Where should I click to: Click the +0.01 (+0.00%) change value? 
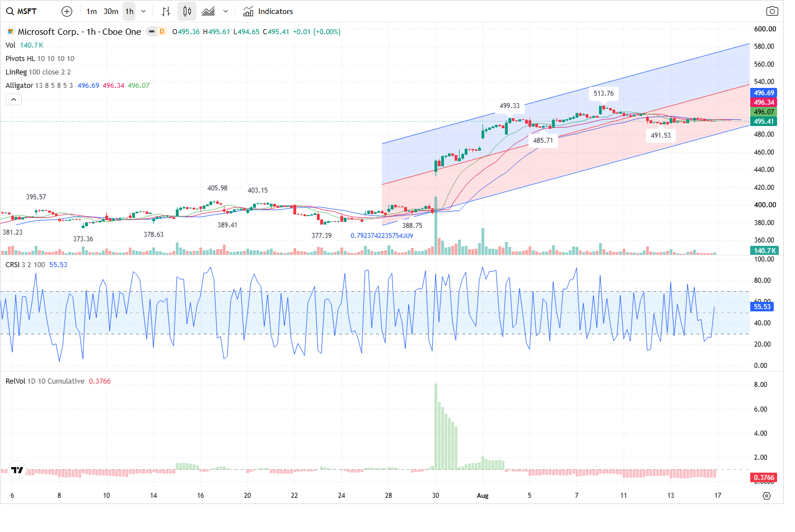pyautogui.click(x=316, y=32)
